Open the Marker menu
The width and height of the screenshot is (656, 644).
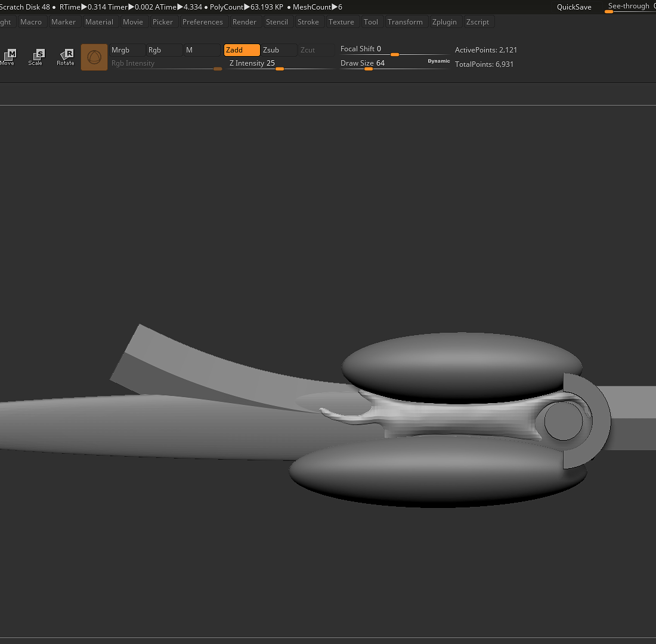coord(63,21)
